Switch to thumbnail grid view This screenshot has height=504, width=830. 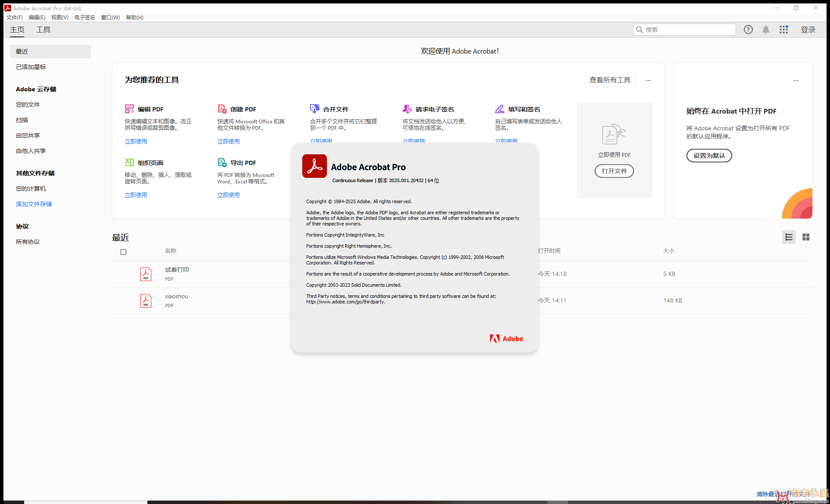[806, 237]
